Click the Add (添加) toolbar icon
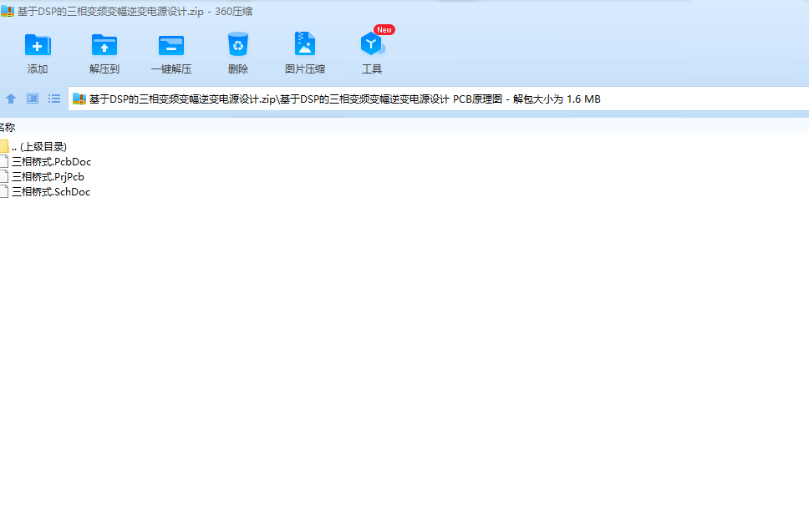Viewport: 809px width, 532px height. click(x=37, y=45)
